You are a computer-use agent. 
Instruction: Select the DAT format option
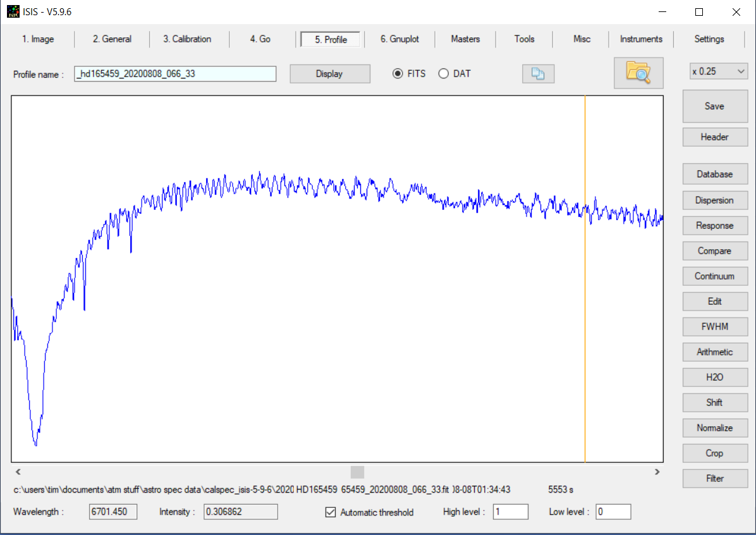(443, 73)
